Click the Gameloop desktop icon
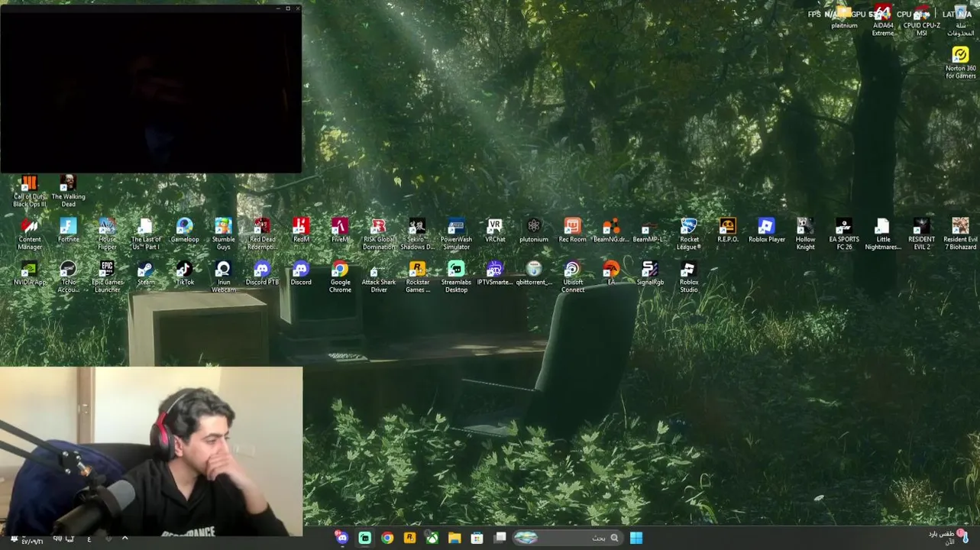Image resolution: width=980 pixels, height=550 pixels. pos(184,230)
